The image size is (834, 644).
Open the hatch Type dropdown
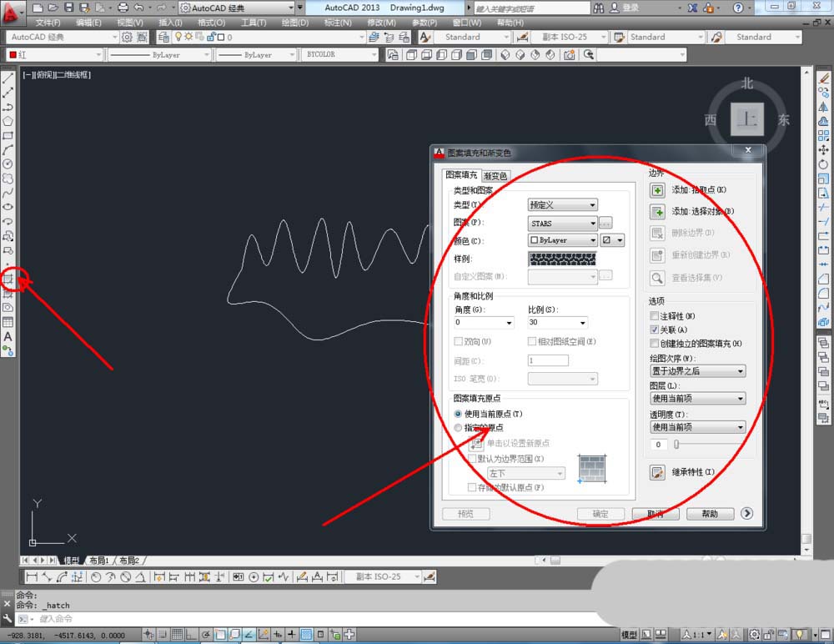tap(563, 205)
